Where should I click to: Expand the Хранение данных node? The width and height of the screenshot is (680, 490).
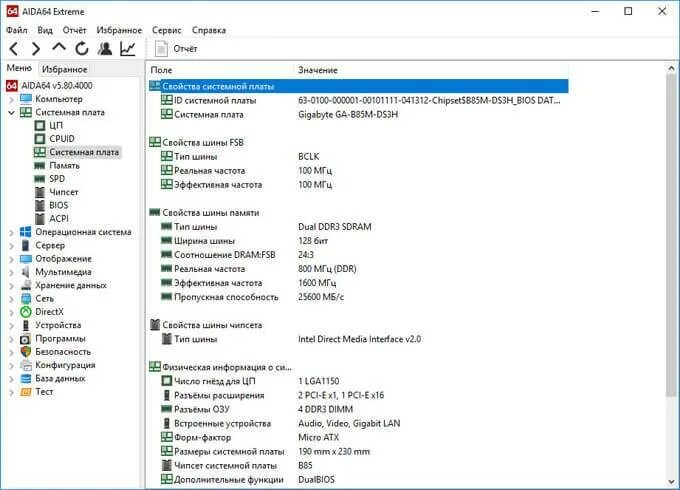pos(11,286)
